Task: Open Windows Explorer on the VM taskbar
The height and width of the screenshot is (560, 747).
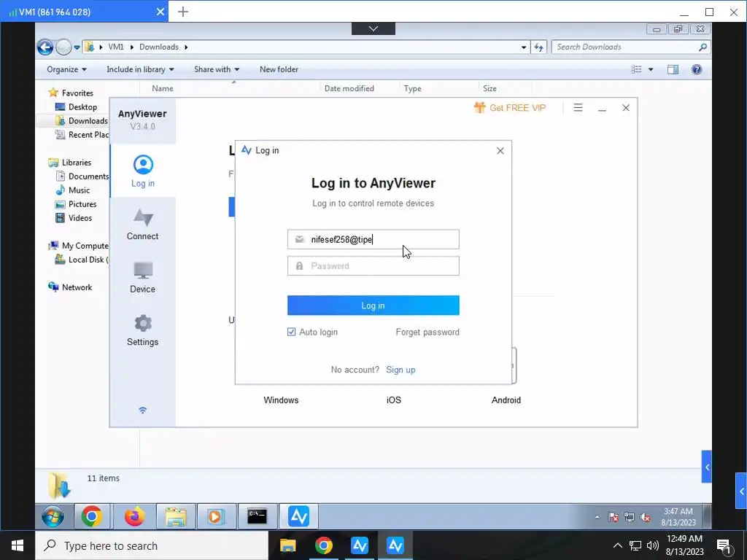Action: pos(176,516)
